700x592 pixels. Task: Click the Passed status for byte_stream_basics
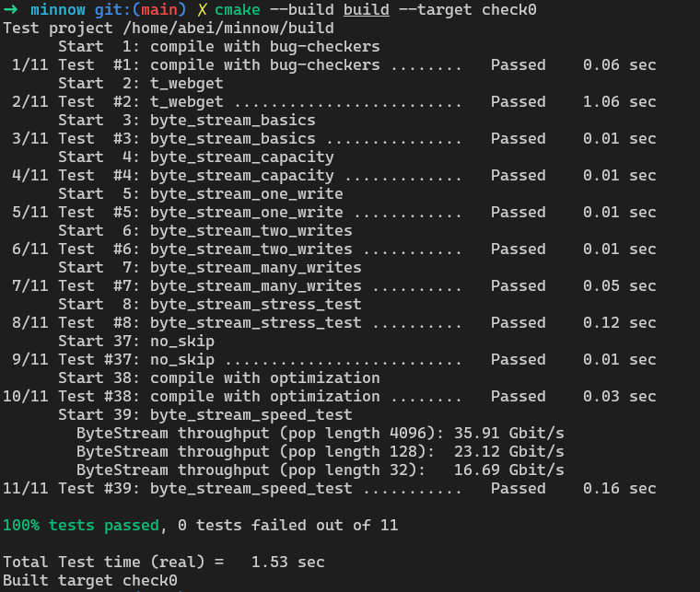(518, 138)
